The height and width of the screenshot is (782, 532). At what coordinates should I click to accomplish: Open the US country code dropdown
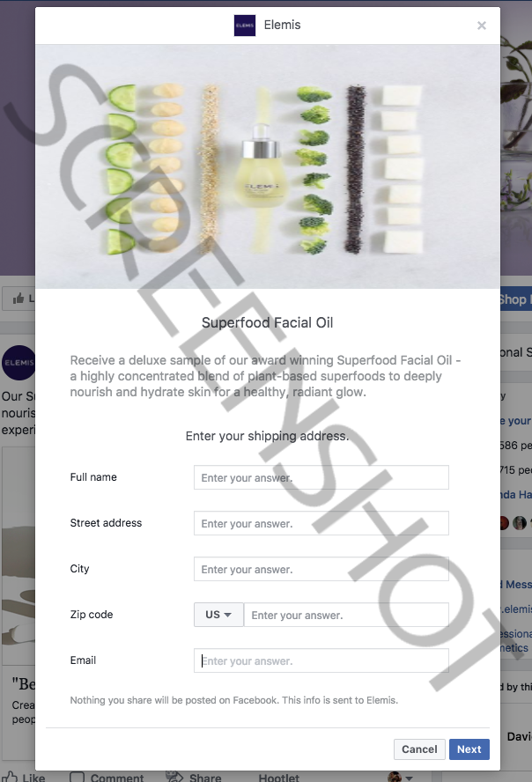pos(218,615)
